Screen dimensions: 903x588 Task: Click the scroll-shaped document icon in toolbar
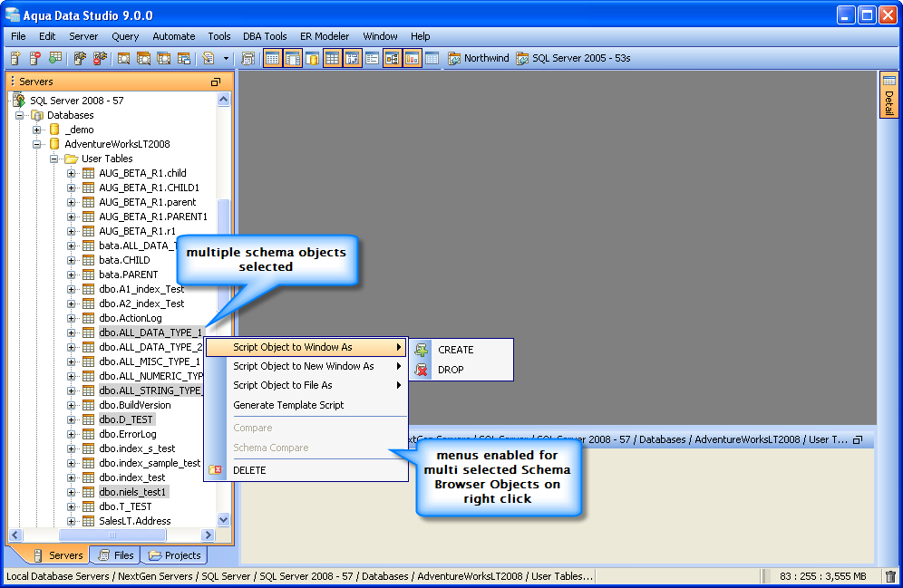pos(248,58)
